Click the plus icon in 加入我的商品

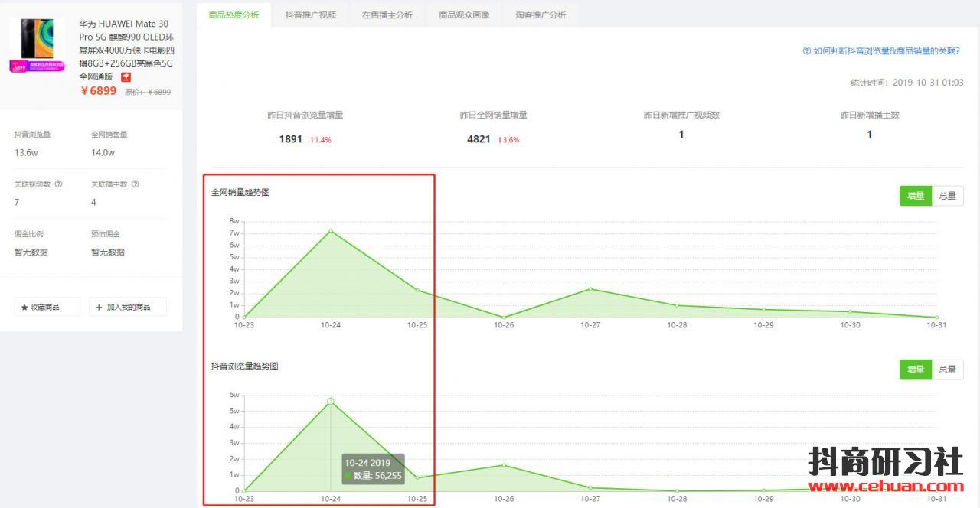[99, 307]
